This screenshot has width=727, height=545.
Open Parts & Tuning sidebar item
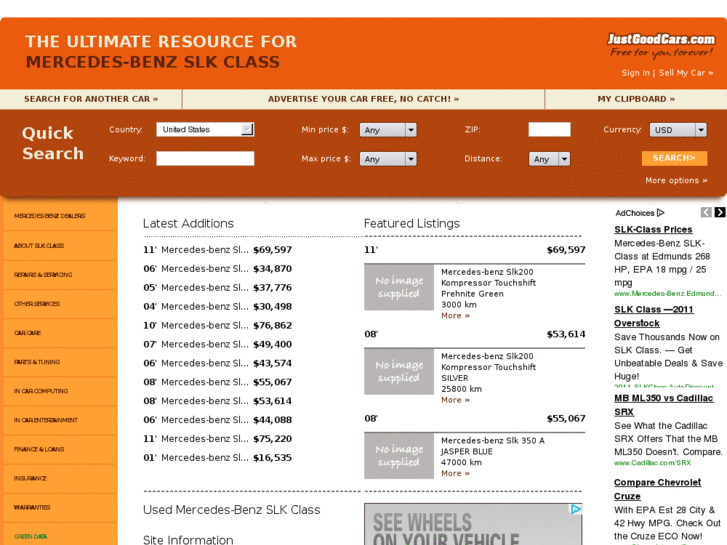(37, 362)
